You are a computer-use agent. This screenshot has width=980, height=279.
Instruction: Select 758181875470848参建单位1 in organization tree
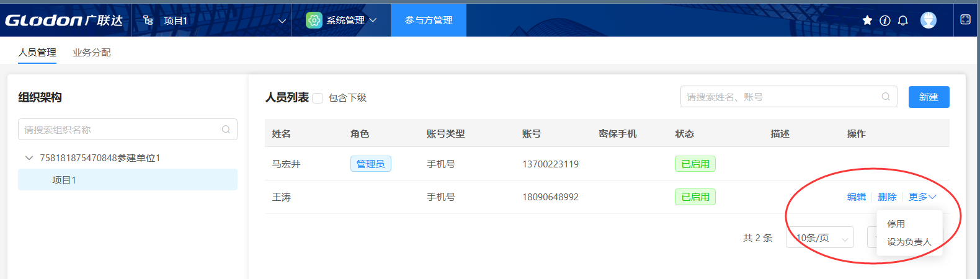[x=100, y=158]
